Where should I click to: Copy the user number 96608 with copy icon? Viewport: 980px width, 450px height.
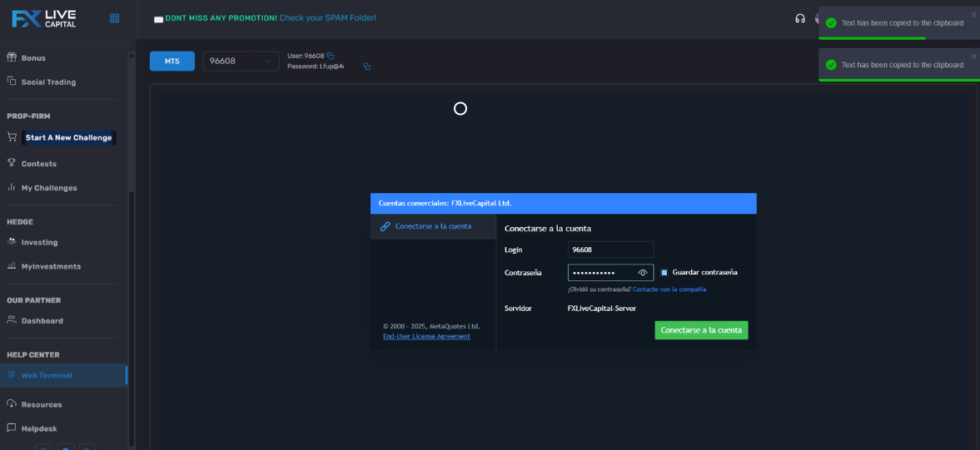pyautogui.click(x=330, y=56)
